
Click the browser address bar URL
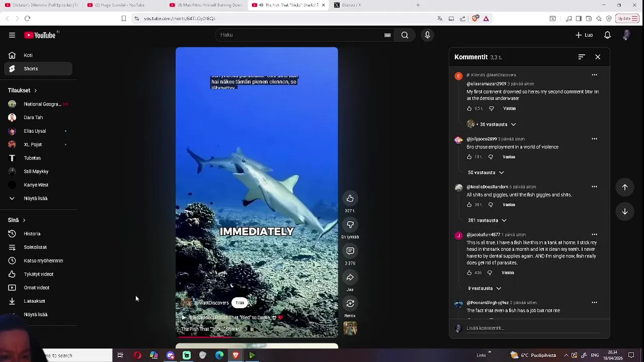180,19
